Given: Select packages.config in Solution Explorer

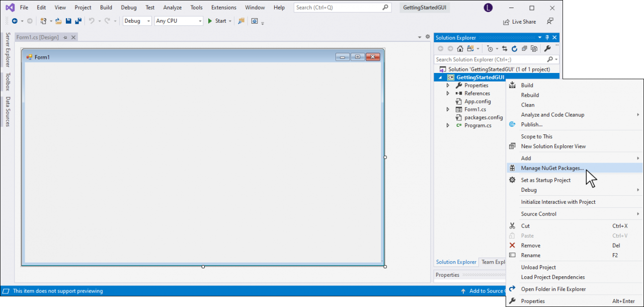Looking at the screenshot, I should click(x=479, y=118).
